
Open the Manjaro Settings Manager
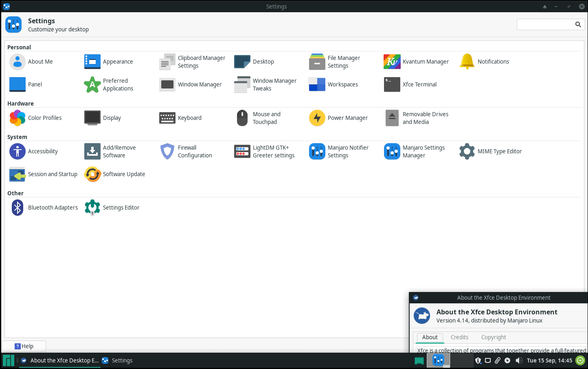click(x=416, y=151)
